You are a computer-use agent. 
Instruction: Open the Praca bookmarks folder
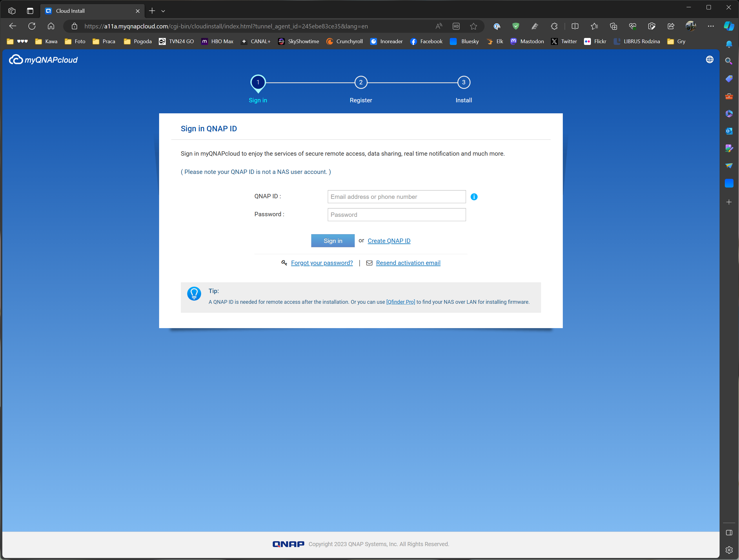104,41
